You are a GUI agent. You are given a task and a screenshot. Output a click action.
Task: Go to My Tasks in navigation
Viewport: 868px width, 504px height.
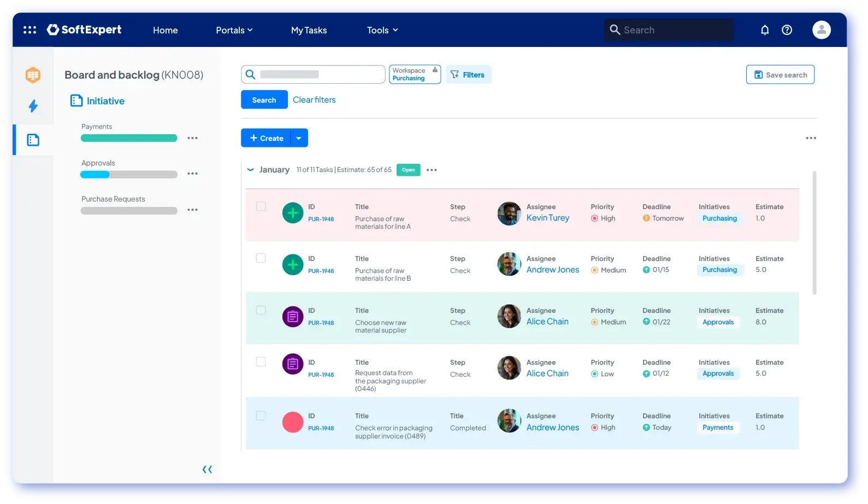coord(309,30)
